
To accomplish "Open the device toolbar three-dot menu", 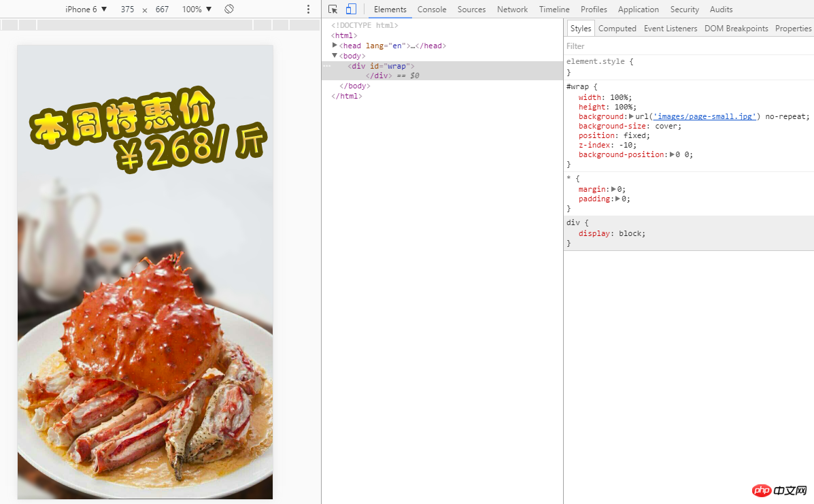I will 308,10.
